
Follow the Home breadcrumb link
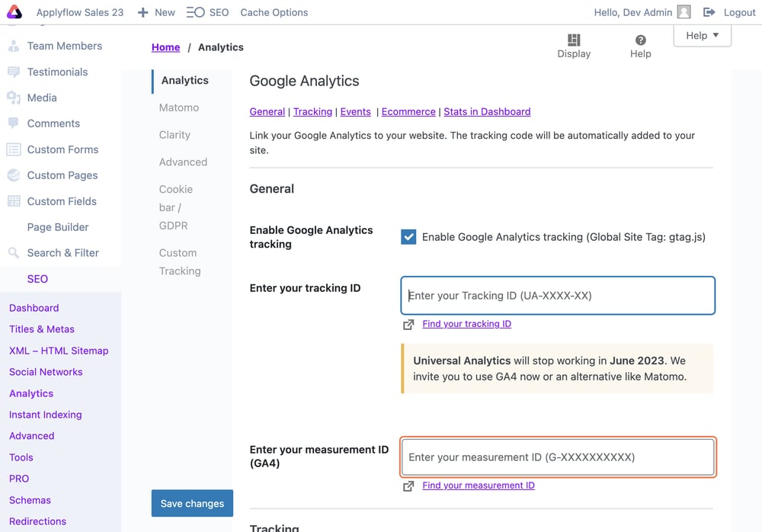point(165,47)
